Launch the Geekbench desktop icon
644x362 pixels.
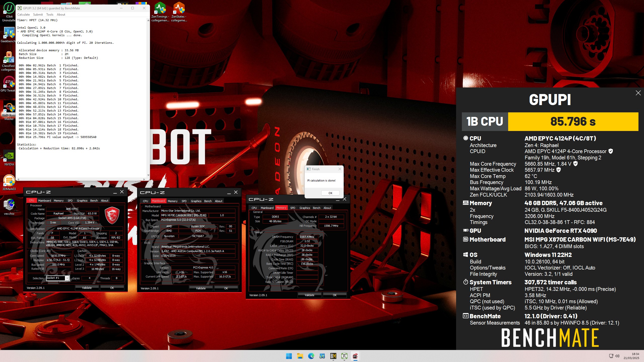point(9,35)
